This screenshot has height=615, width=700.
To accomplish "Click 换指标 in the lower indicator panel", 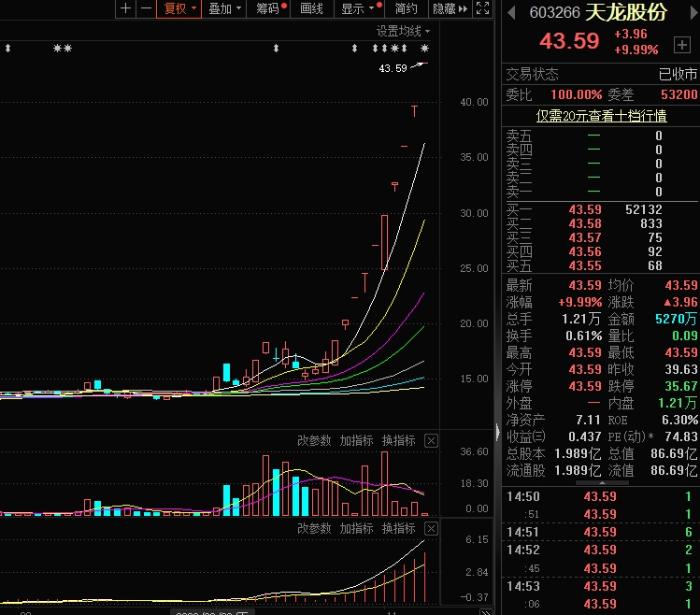I will [x=398, y=529].
